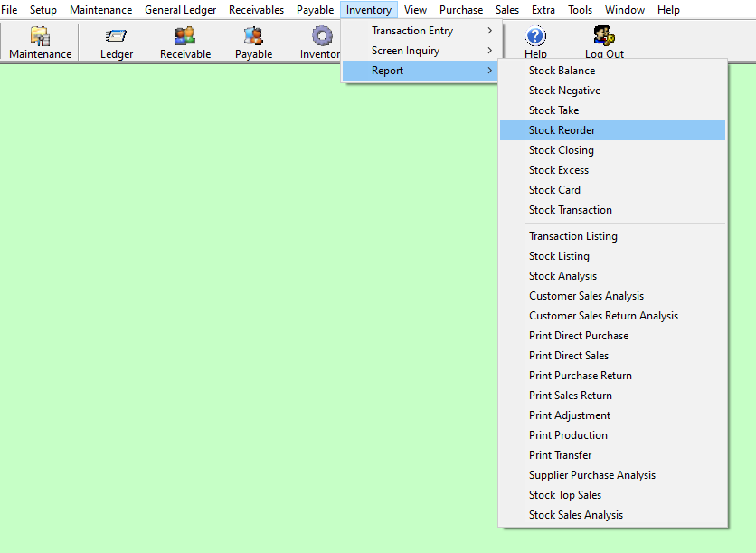Select Print Sales Return

tap(612, 396)
